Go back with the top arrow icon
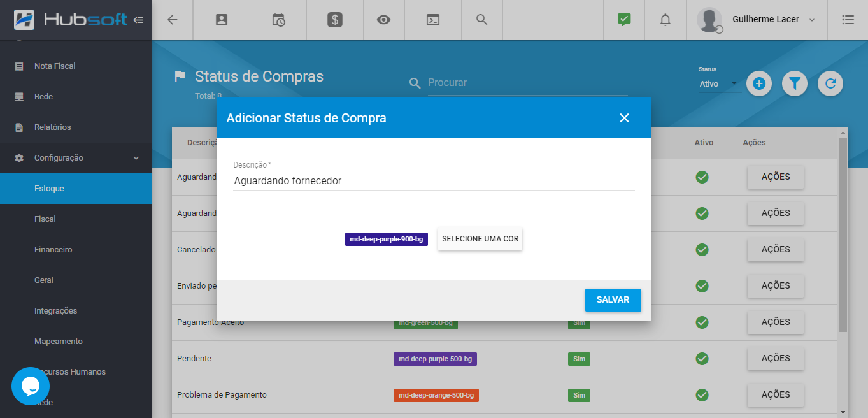Image resolution: width=868 pixels, height=418 pixels. (x=172, y=20)
